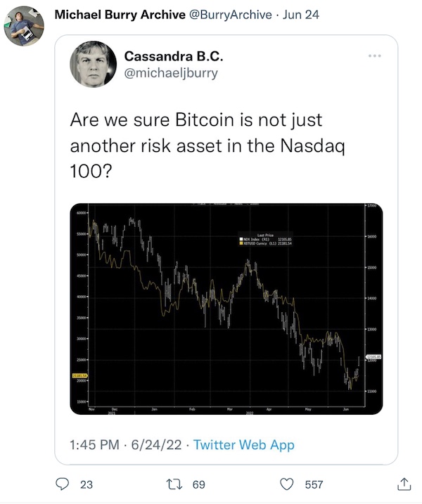Viewport: 422px width, 504px height.
Task: Open the three-dot more options menu
Action: coord(375,56)
